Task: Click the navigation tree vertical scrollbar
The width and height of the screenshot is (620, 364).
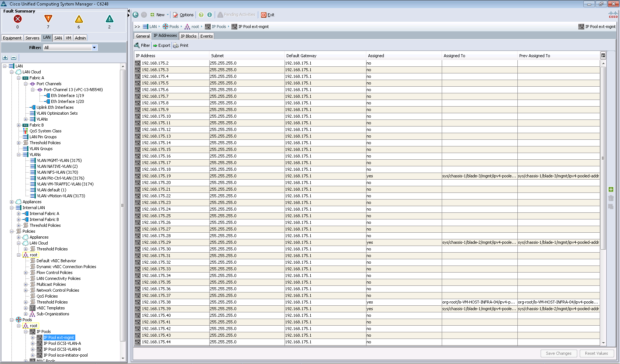Action: [123, 205]
